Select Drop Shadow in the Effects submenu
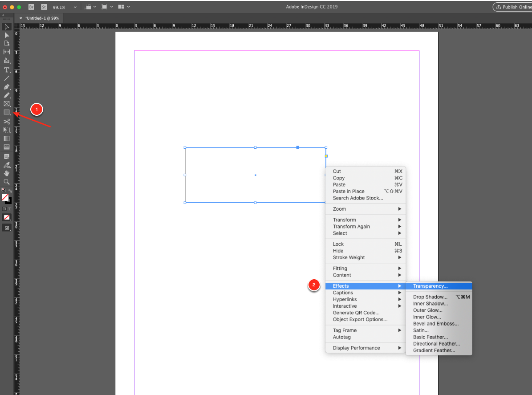The height and width of the screenshot is (395, 532). 430,297
